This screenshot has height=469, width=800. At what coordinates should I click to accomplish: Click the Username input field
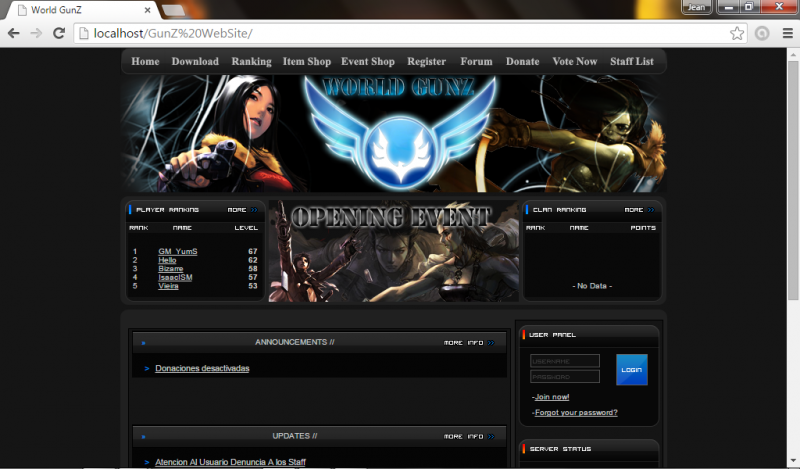[565, 361]
